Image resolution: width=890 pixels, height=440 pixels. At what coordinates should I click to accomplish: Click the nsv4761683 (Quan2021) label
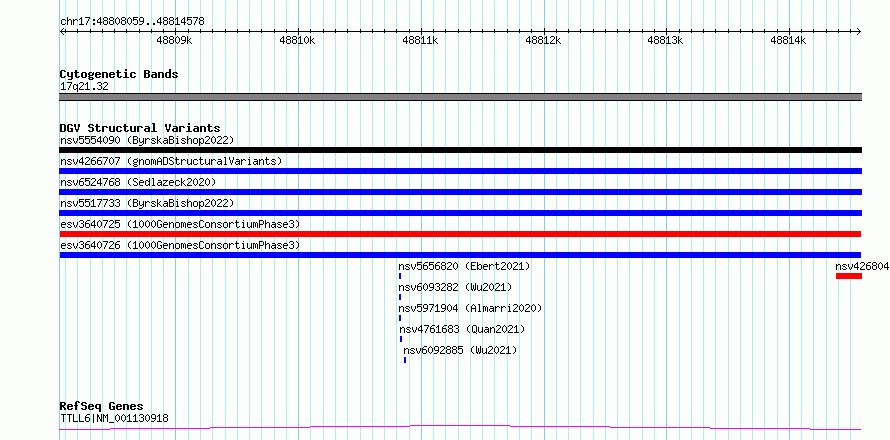(x=463, y=329)
